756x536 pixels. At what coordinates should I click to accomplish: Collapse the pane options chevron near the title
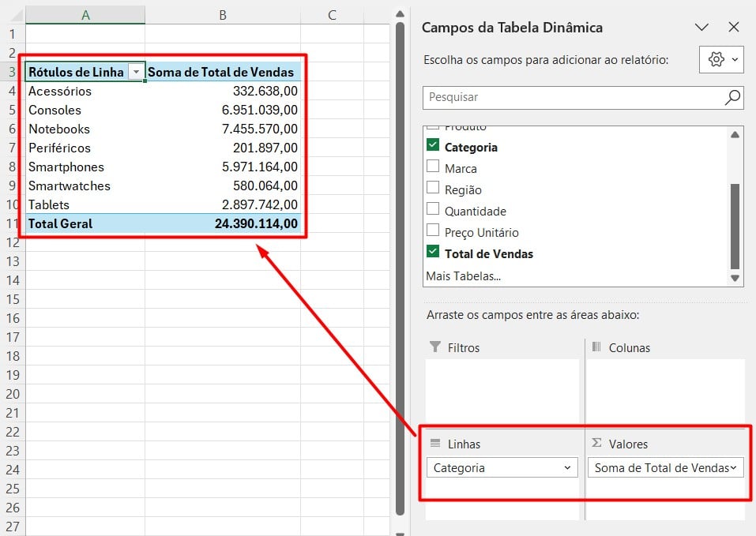(701, 27)
